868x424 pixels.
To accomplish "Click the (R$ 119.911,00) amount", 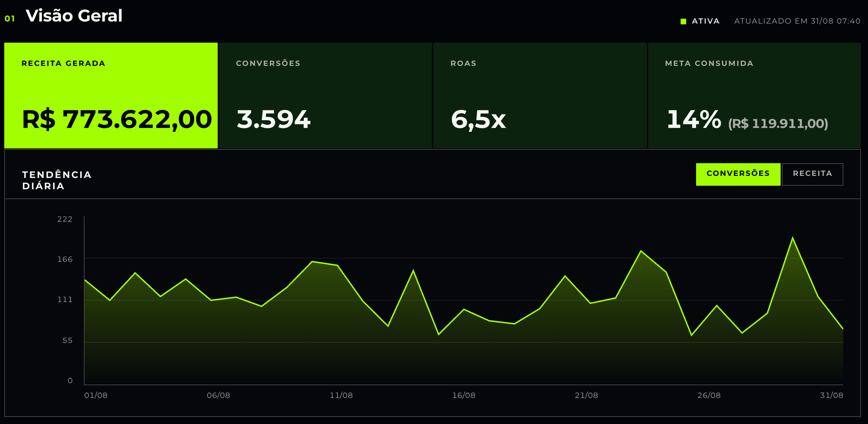I will (x=778, y=124).
